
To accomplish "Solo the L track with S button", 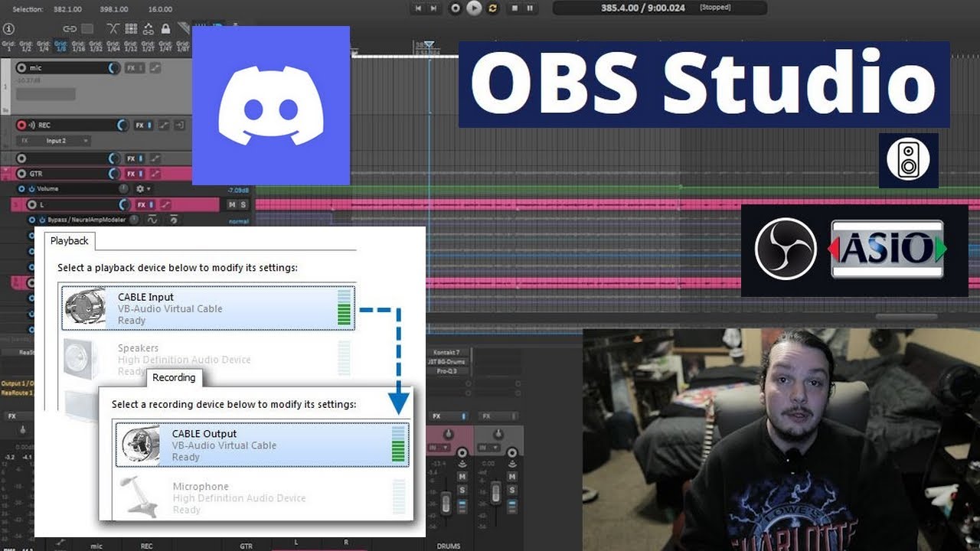I will [243, 205].
